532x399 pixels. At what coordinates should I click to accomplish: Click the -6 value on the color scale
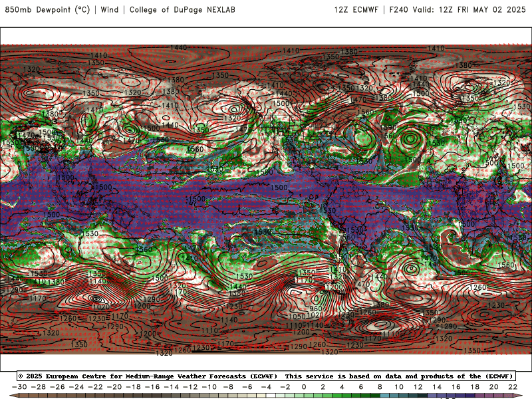pyautogui.click(x=247, y=387)
